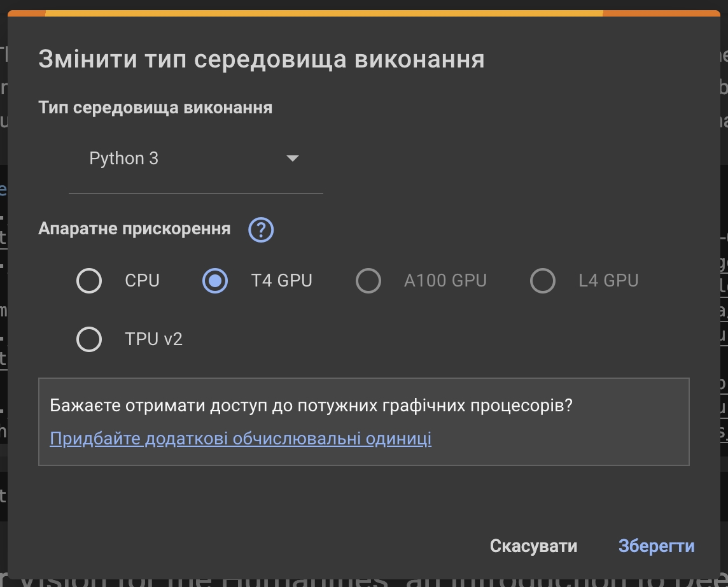Click the greyed "A100 GPU" label text
Screen dimensions: 728x587
445,281
